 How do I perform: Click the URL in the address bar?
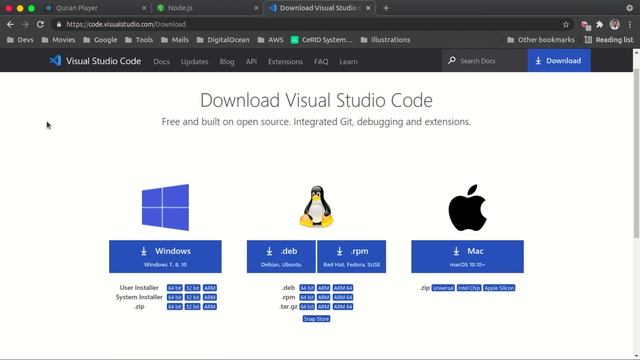pyautogui.click(x=126, y=24)
